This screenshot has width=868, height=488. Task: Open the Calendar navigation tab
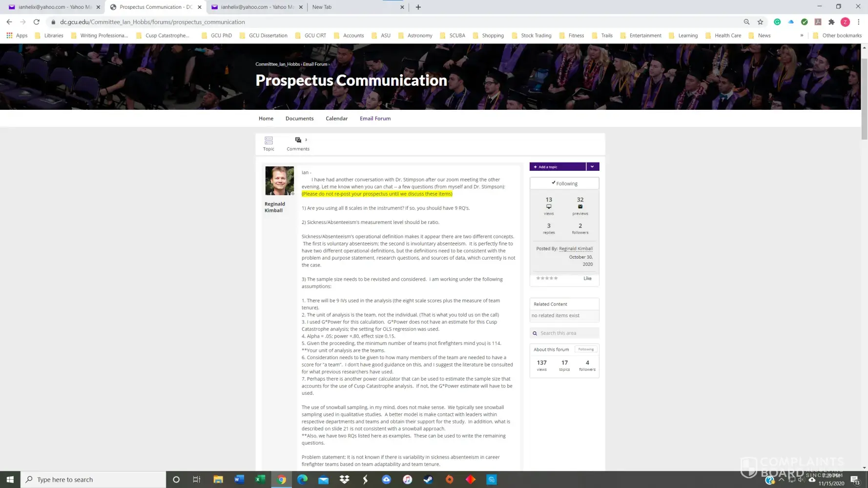pos(337,119)
